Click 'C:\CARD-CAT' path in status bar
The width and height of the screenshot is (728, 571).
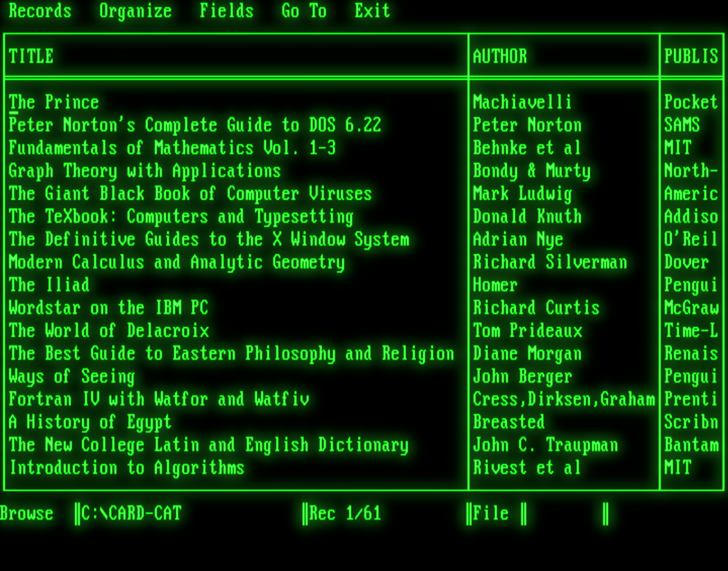pyautogui.click(x=132, y=514)
